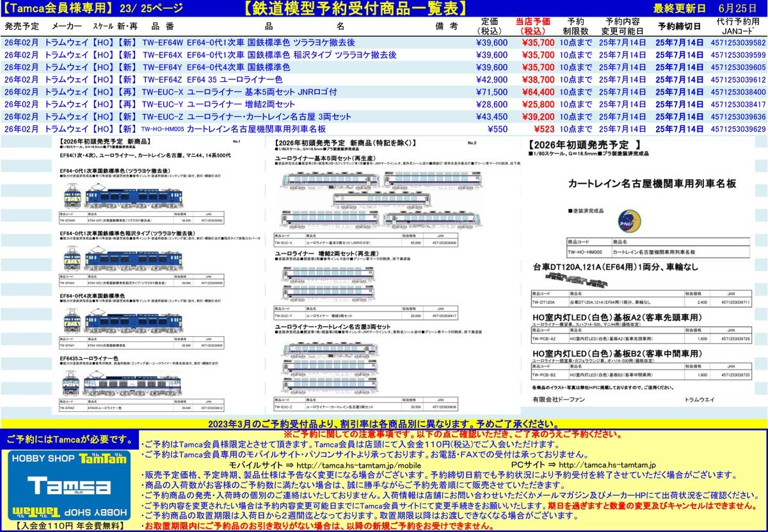Select the TW-HO-HM005 列車名板 row
The height and width of the screenshot is (532, 768).
(384, 129)
